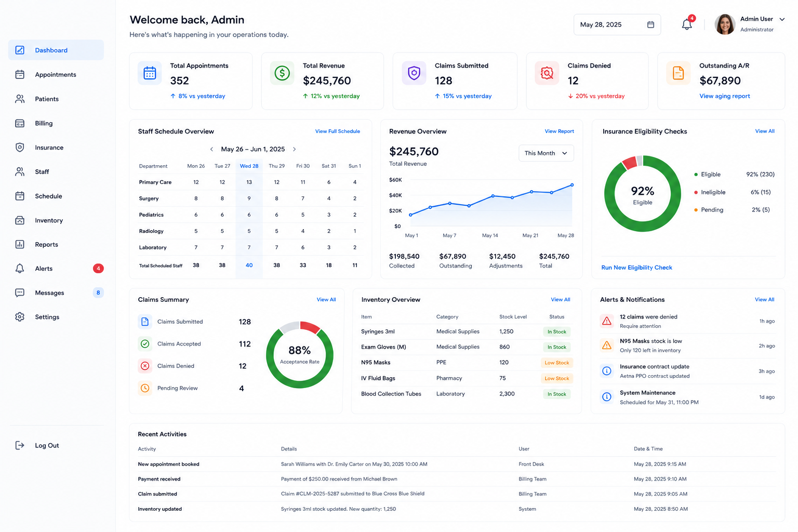The height and width of the screenshot is (532, 798).
Task: Click the Settings gear icon in sidebar
Action: click(20, 317)
